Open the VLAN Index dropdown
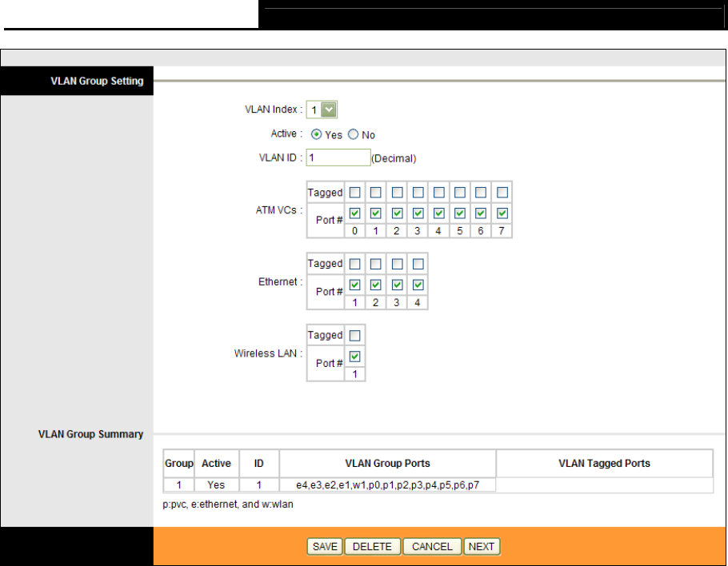This screenshot has height=566, width=728. (322, 110)
